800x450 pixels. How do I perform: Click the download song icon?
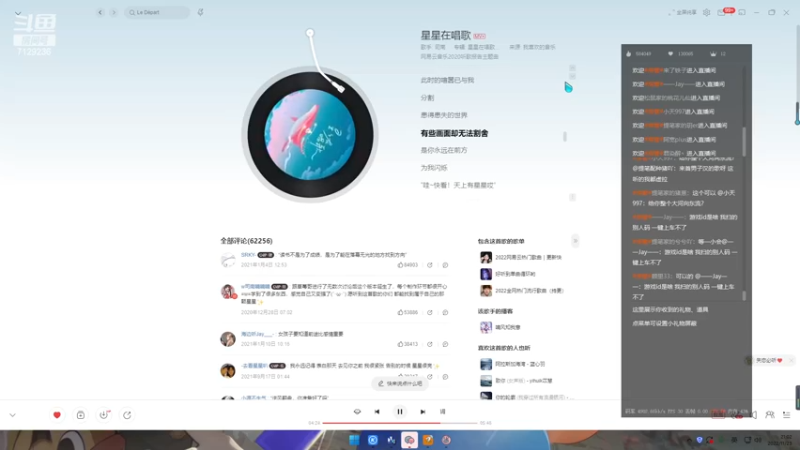click(104, 415)
